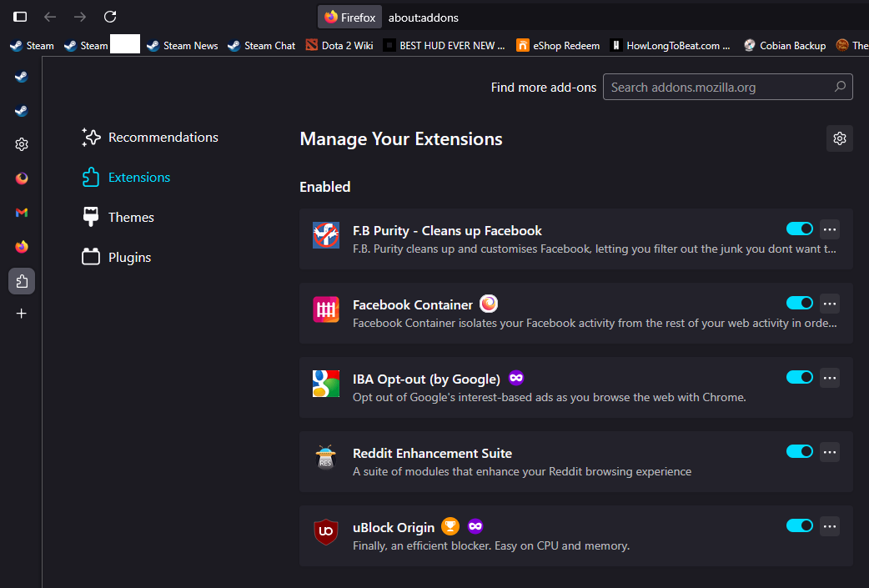Screen dimensions: 869x588
Task: Disable Reddit Enhancement Suite with its toggle
Action: coord(800,452)
